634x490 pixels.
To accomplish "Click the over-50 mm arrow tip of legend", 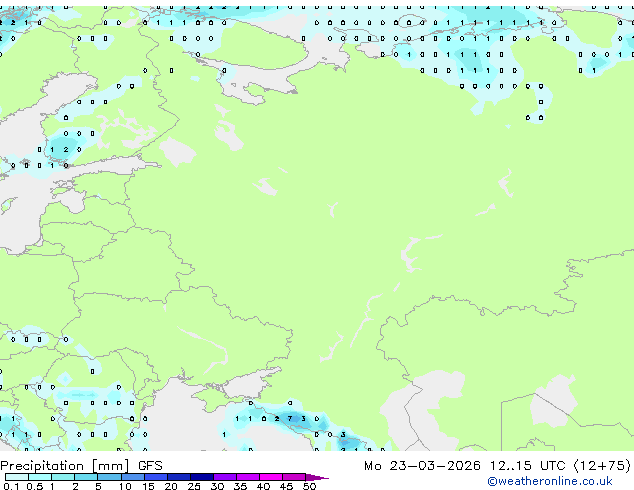I will 317,477.
